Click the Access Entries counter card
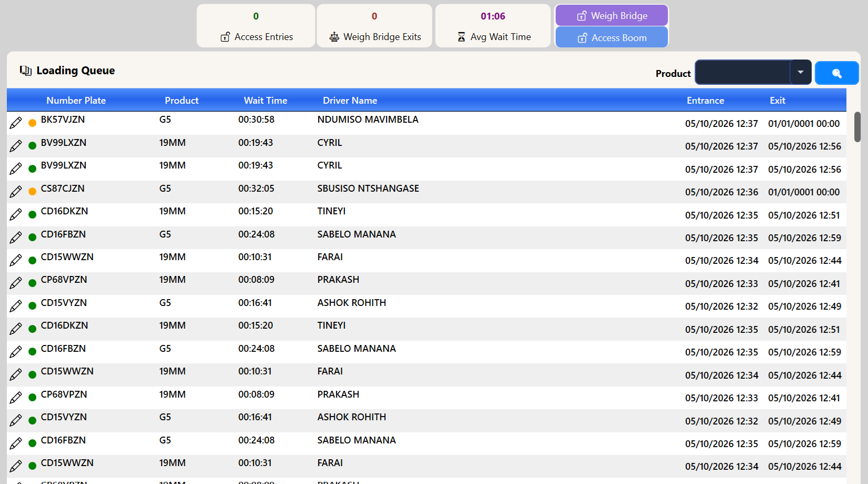This screenshot has height=484, width=868. (x=256, y=26)
